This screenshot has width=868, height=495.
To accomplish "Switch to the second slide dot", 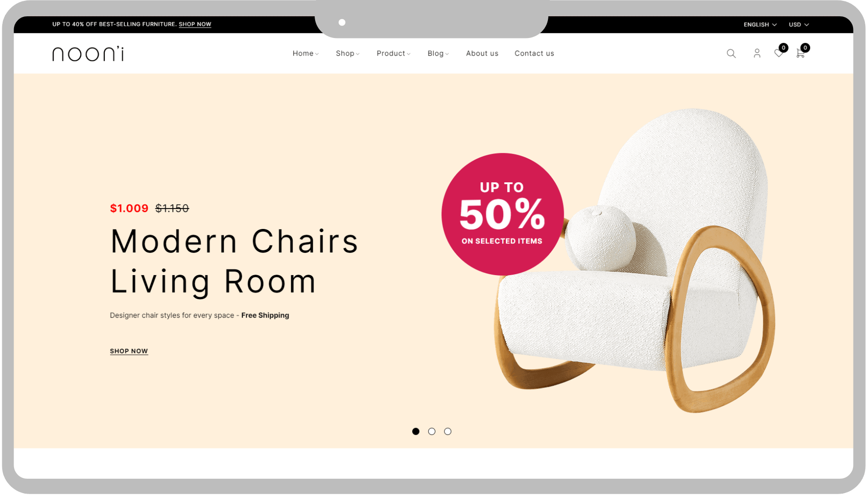I will point(432,431).
